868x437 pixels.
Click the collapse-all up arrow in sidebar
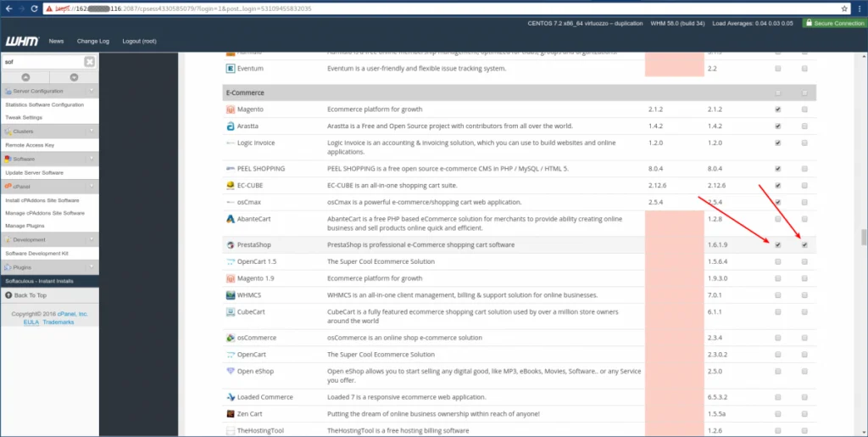25,77
